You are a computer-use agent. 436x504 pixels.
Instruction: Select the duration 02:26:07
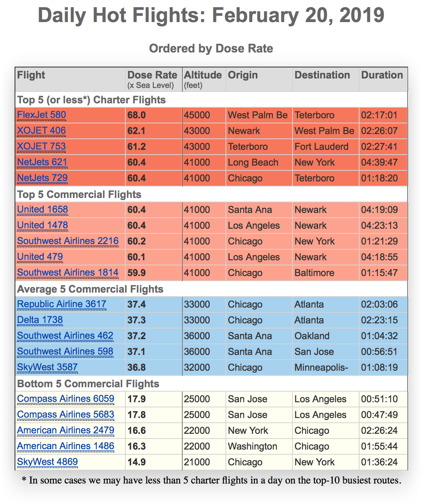pyautogui.click(x=379, y=131)
